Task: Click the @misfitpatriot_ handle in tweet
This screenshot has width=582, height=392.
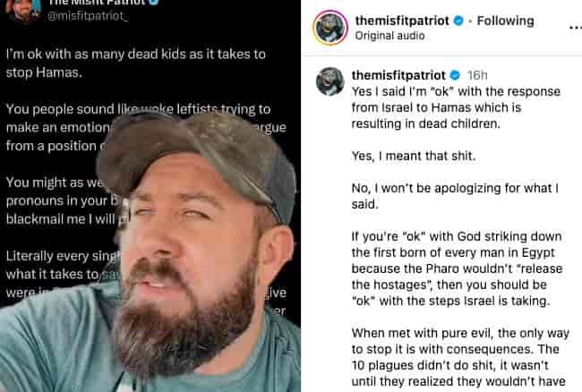Action: tap(88, 15)
